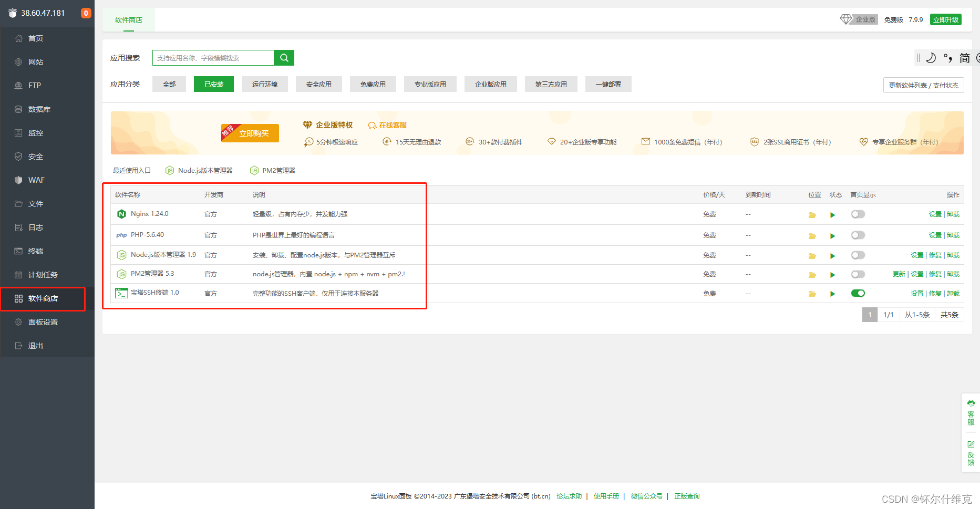Click the Nginx logo icon in list
Viewport: 980px width, 509px height.
[x=121, y=214]
